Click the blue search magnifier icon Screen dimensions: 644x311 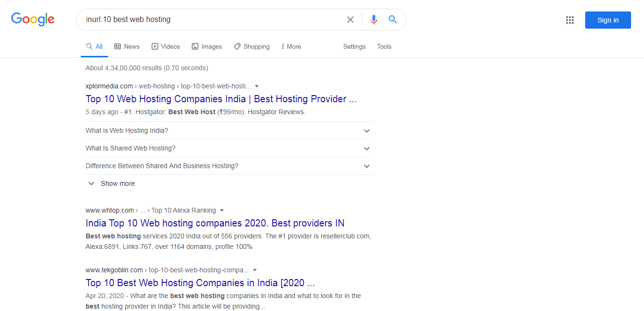point(393,19)
